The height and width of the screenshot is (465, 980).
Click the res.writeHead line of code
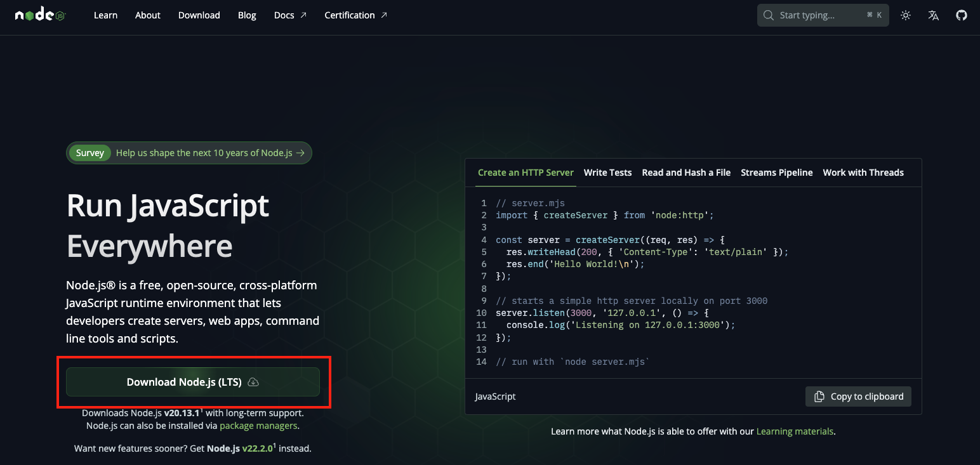coord(647,252)
